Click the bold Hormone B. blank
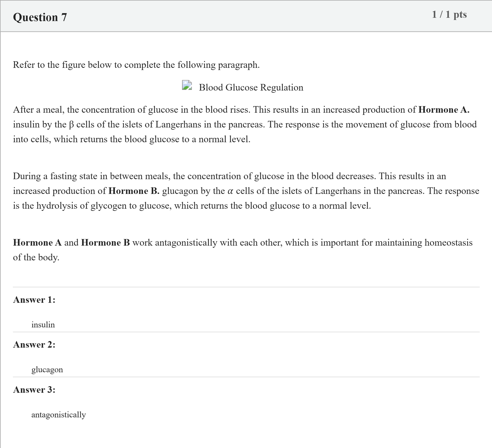Viewport: 492px width, 448px height. 134,191
